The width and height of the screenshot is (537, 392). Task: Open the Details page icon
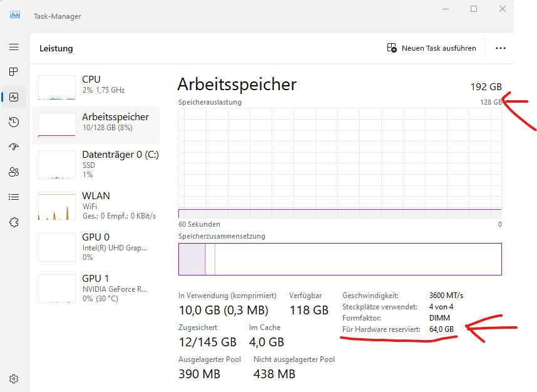coord(14,197)
